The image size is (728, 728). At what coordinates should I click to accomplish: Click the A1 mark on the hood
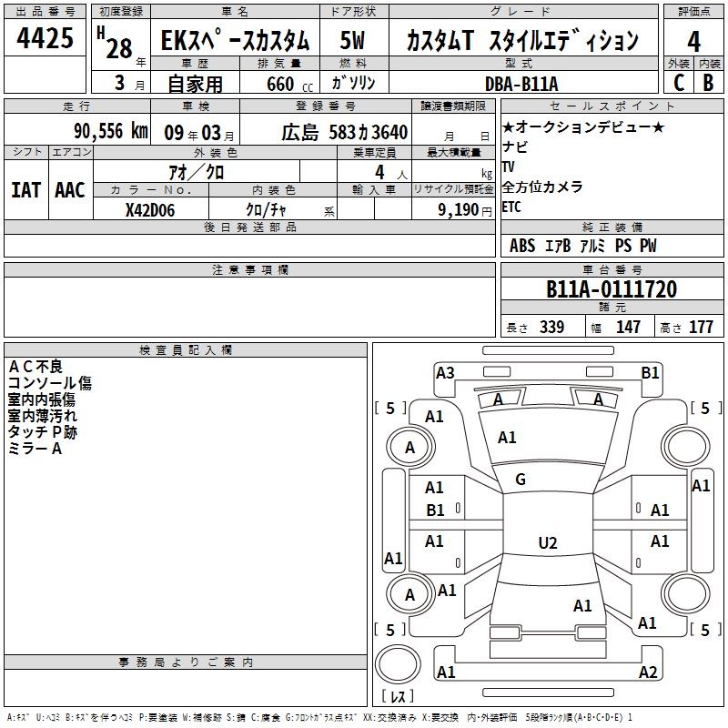click(507, 438)
